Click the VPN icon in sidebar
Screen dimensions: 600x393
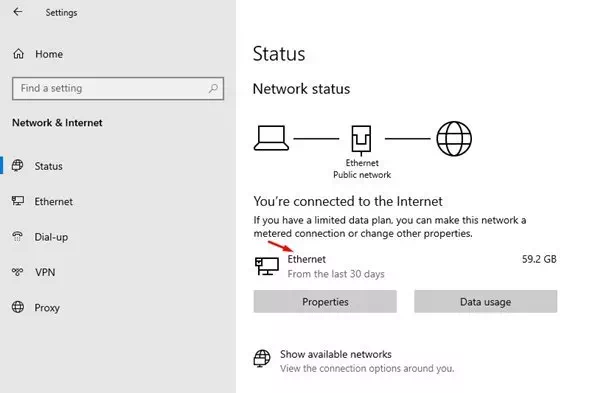tap(18, 272)
